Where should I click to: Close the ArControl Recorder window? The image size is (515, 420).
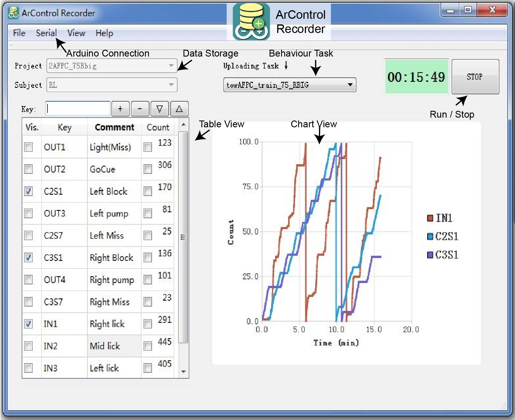pos(492,11)
